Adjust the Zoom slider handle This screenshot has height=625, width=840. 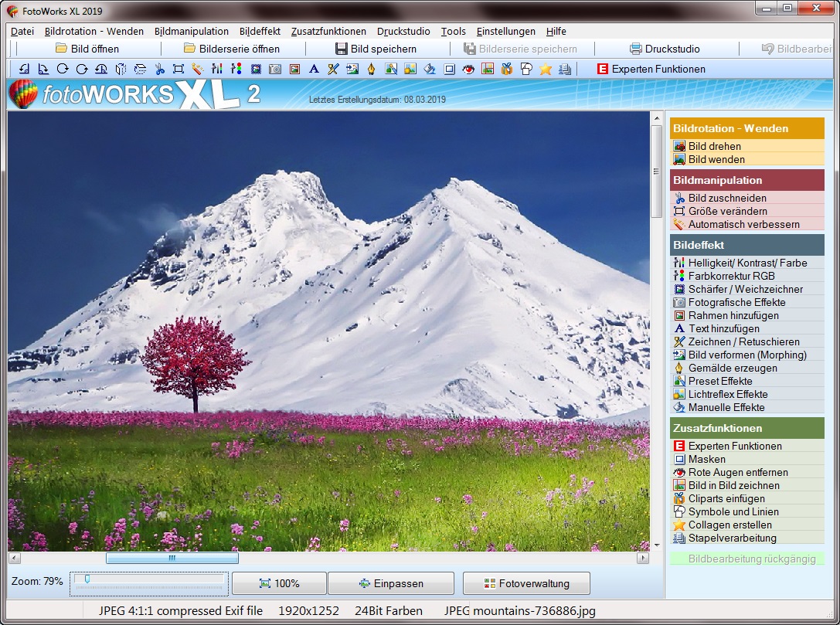(x=87, y=579)
